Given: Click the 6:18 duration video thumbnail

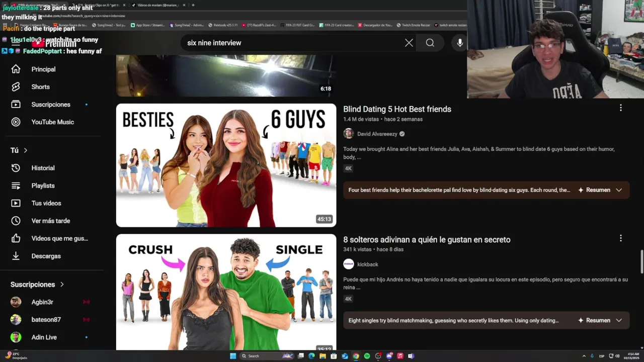Looking at the screenshot, I should pyautogui.click(x=226, y=75).
